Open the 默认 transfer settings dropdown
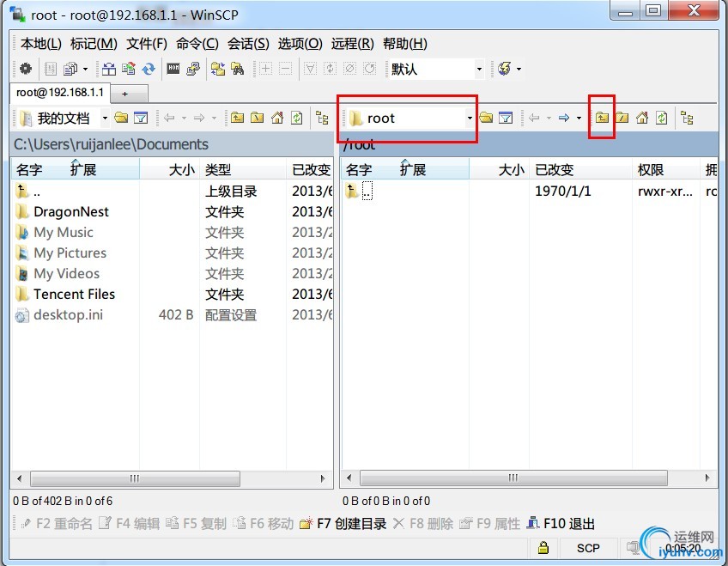 coord(479,70)
